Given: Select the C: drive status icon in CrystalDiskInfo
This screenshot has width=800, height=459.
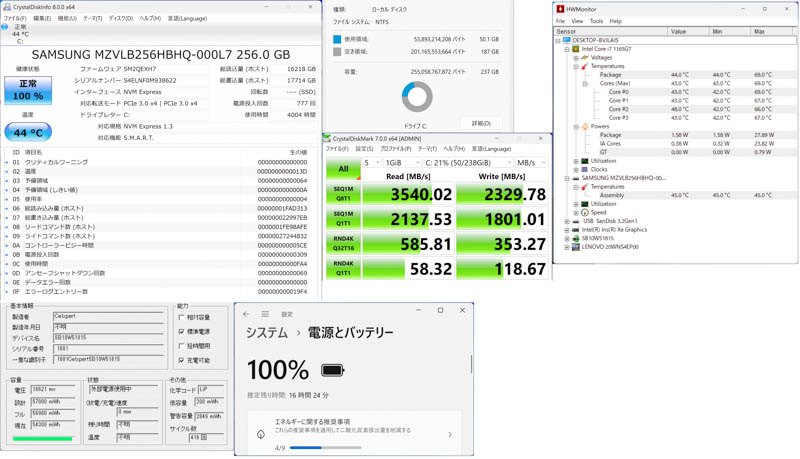Looking at the screenshot, I should point(5,27).
